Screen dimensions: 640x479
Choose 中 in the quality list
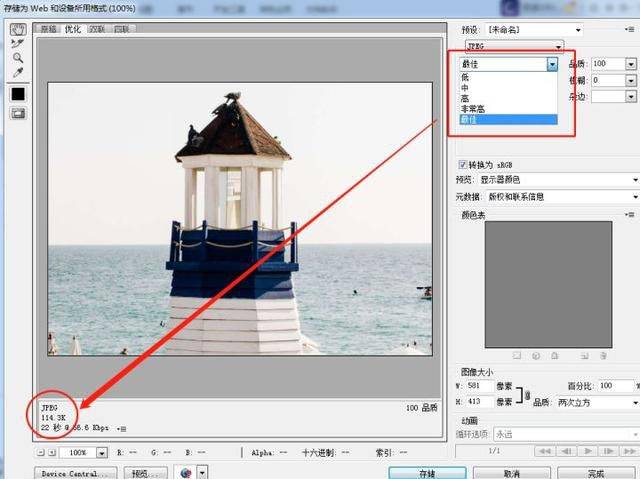[509, 88]
